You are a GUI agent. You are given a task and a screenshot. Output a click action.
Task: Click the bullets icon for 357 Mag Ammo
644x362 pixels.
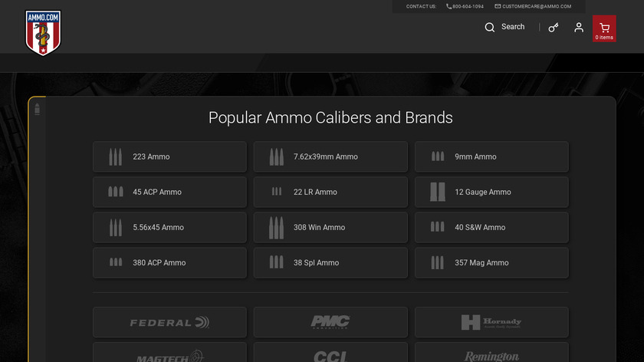438,262
